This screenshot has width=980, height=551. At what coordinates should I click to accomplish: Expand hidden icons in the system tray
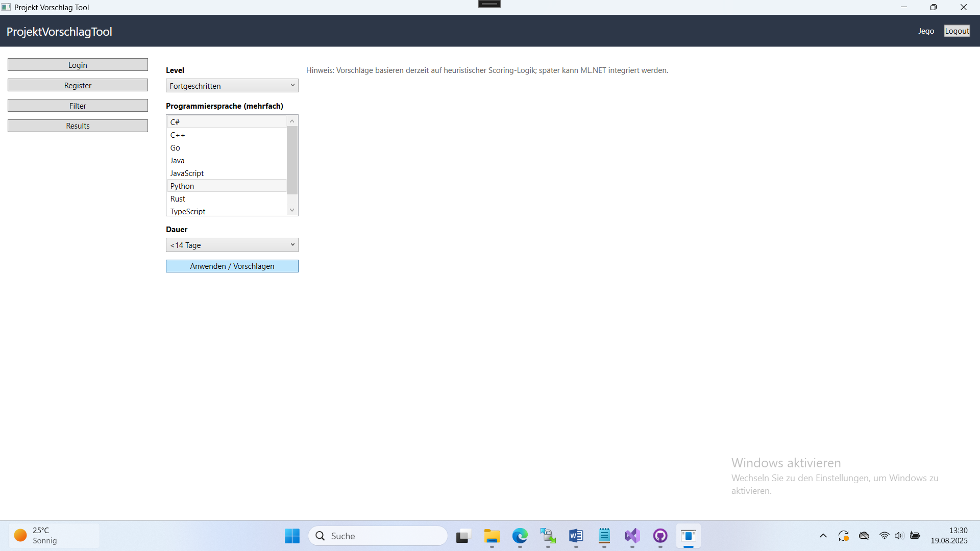(823, 536)
